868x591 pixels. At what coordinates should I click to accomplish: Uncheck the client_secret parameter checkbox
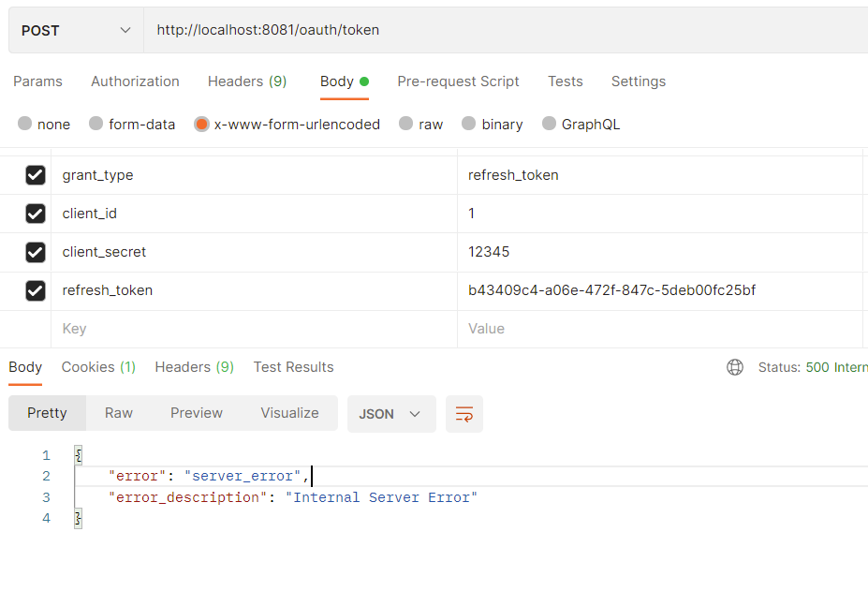[36, 252]
